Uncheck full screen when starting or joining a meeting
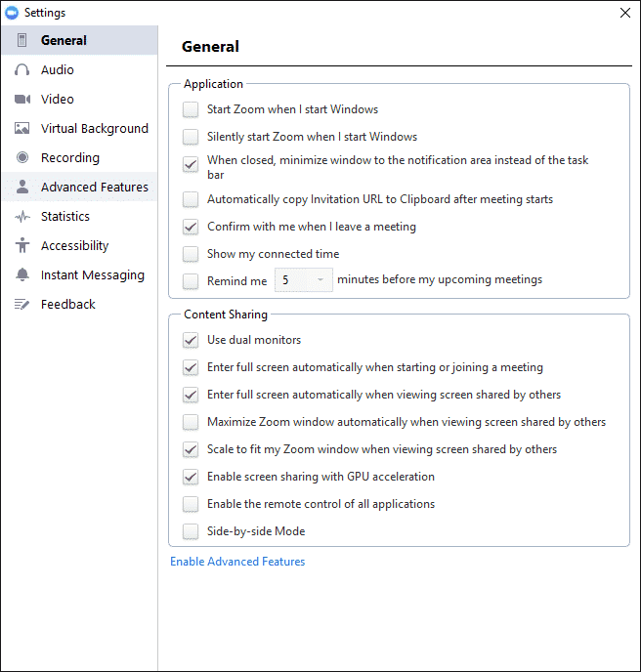This screenshot has width=641, height=672. pyautogui.click(x=191, y=367)
